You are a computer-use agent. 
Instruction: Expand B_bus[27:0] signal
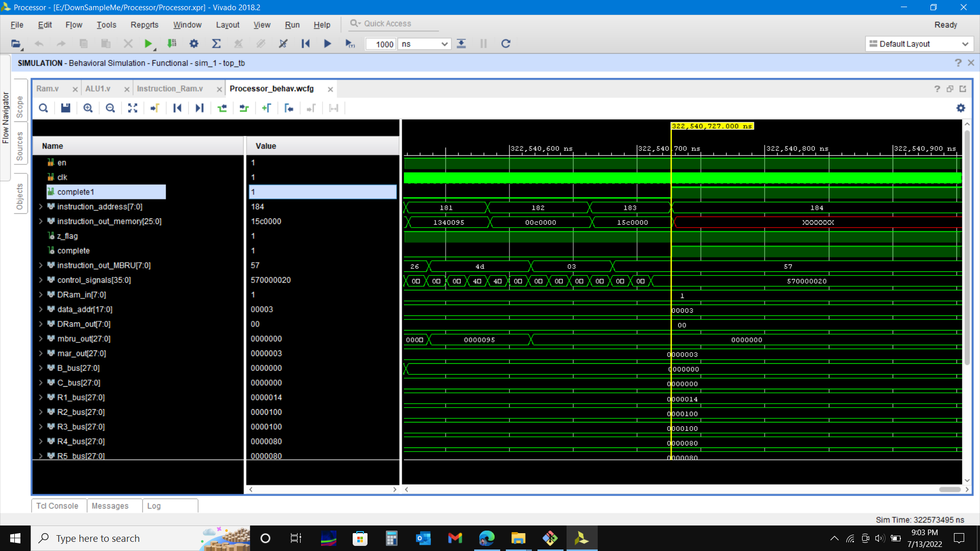(x=41, y=368)
